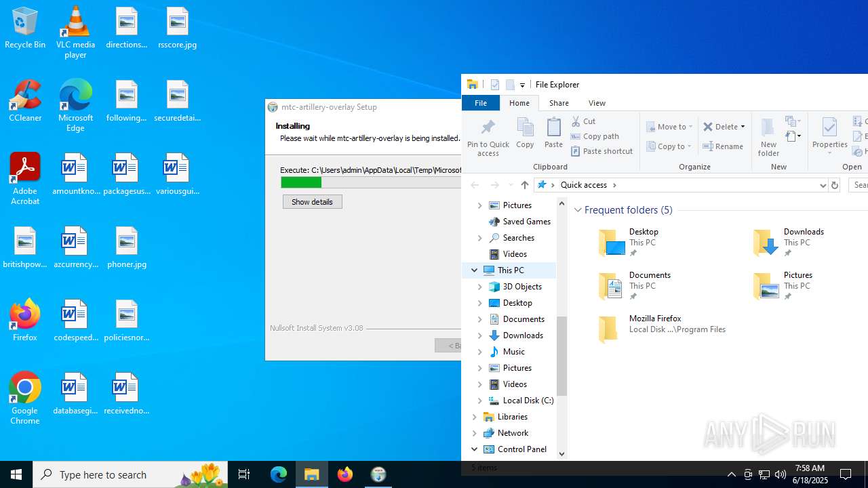
Task: Open the Copy to dropdown
Action: point(669,146)
